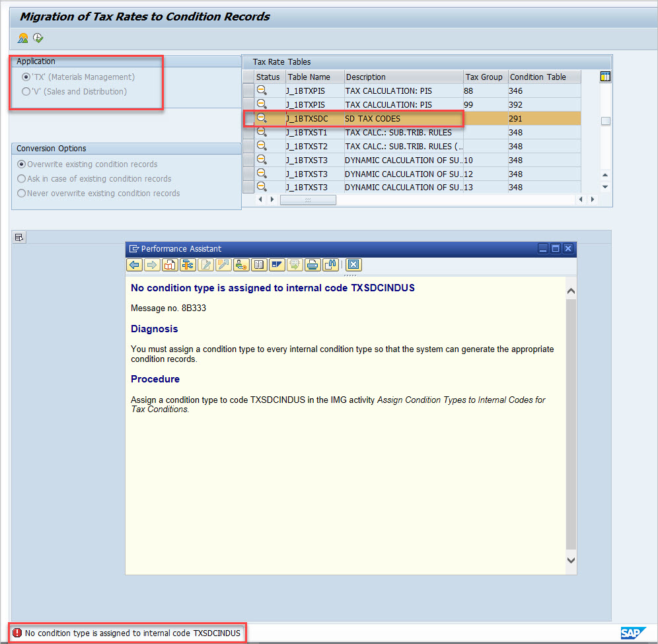Image resolution: width=658 pixels, height=644 pixels.
Task: Click the mountain-picture icon in the main toolbar
Action: pyautogui.click(x=22, y=38)
